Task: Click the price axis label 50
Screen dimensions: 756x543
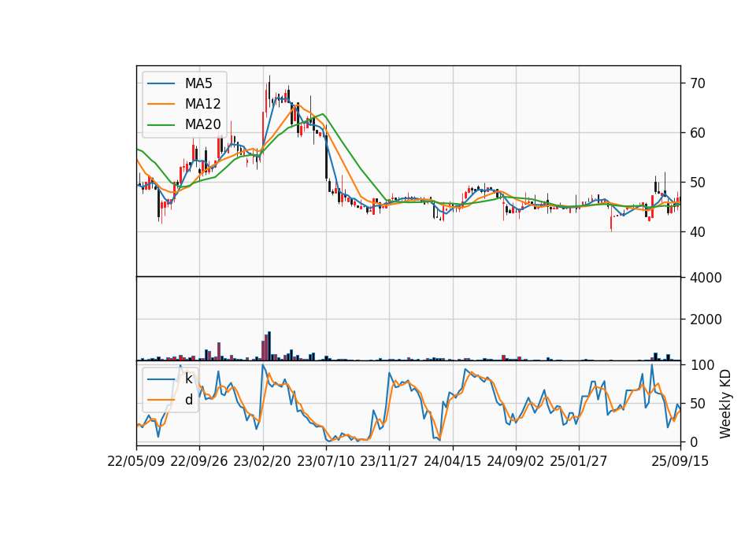Action: tap(698, 183)
